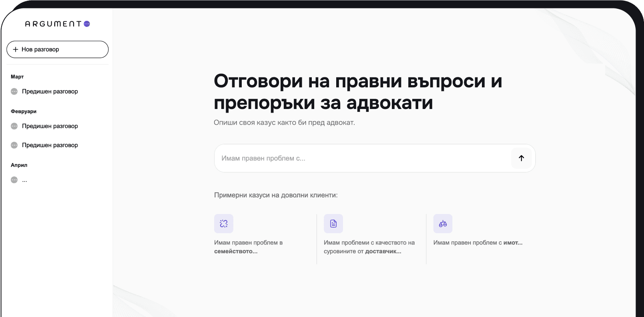This screenshot has height=317, width=644.
Task: Click the ARGUMENT logo
Action: (58, 24)
